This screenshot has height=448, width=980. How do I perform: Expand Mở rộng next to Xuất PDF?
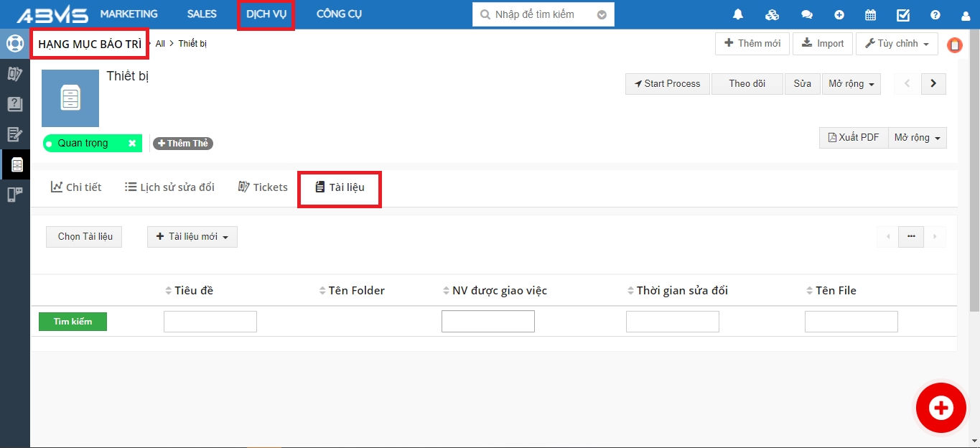coord(917,138)
